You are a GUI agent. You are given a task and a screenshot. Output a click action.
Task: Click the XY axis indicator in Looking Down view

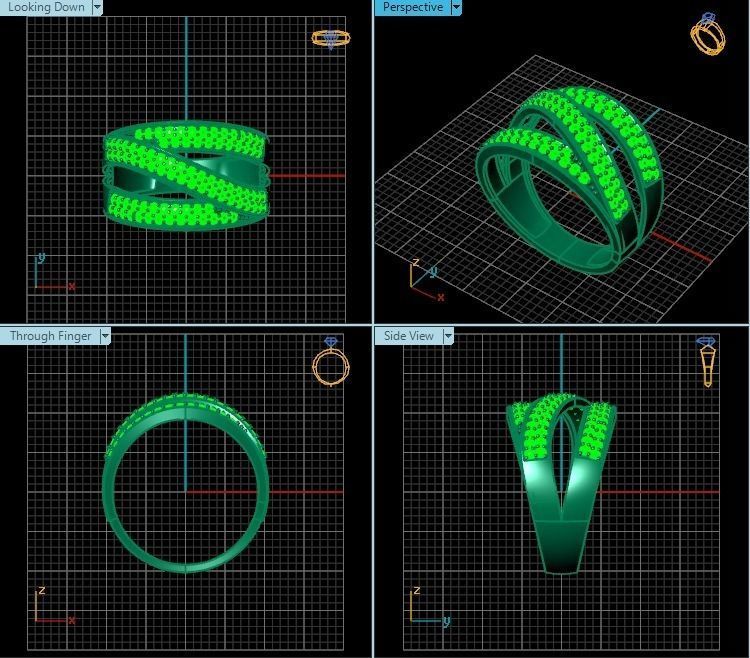[x=55, y=273]
